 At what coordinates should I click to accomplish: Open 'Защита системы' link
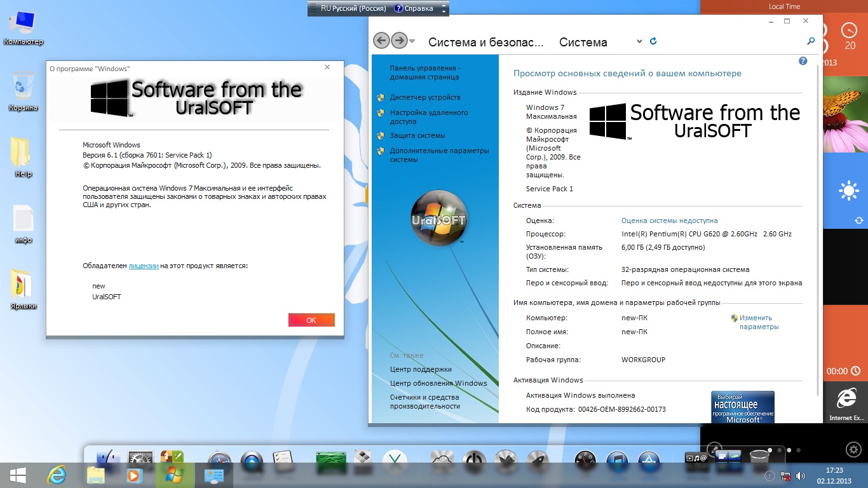point(417,135)
